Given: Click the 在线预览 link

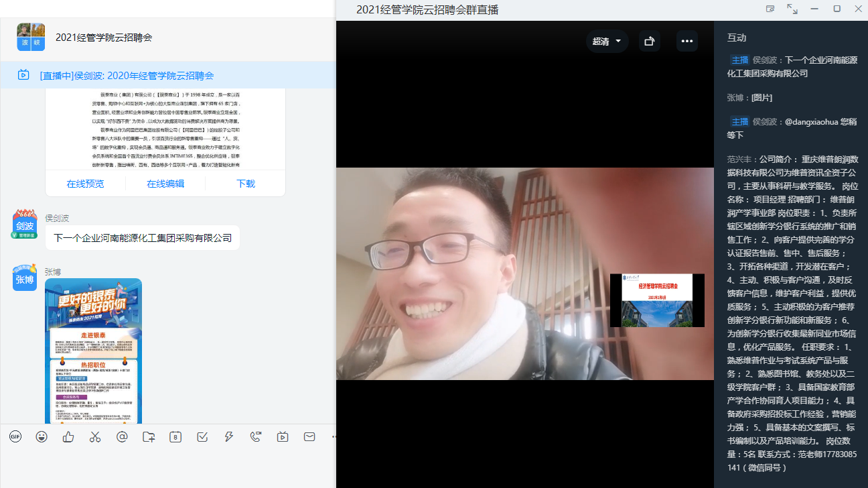Looking at the screenshot, I should click(85, 184).
